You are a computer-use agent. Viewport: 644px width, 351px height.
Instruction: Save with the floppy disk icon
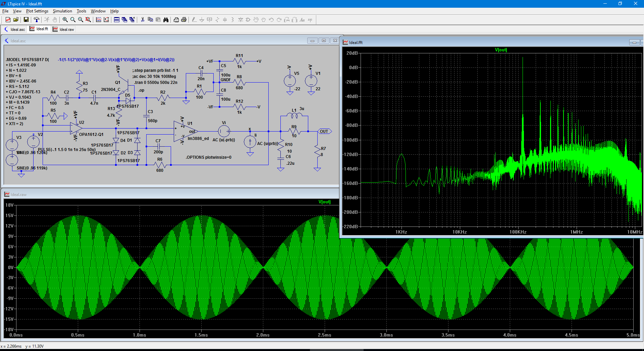pos(26,20)
